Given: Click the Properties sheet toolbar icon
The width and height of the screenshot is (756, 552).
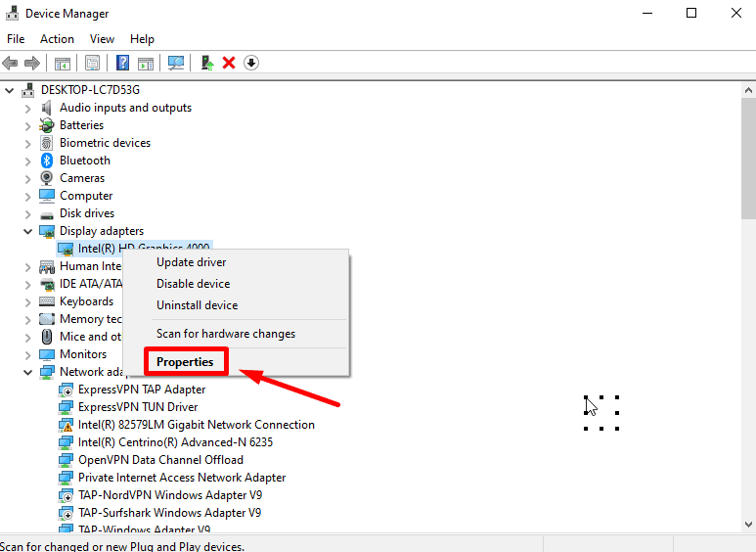Looking at the screenshot, I should tap(92, 63).
